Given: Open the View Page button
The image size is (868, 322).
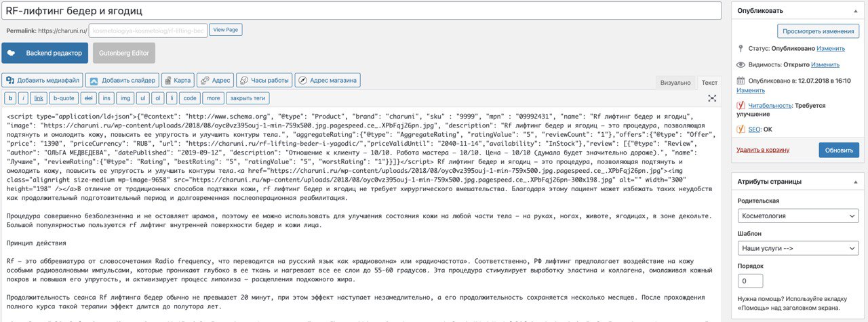Looking at the screenshot, I should [226, 30].
